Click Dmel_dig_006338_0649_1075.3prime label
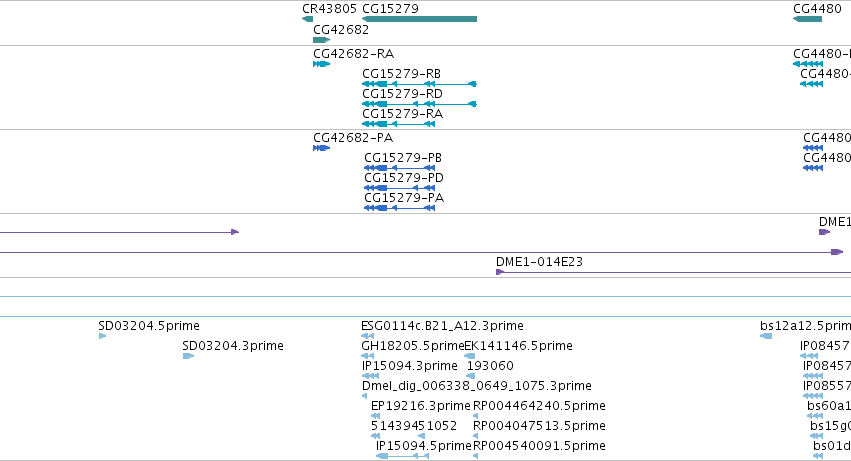This screenshot has height=461, width=851. (x=477, y=386)
